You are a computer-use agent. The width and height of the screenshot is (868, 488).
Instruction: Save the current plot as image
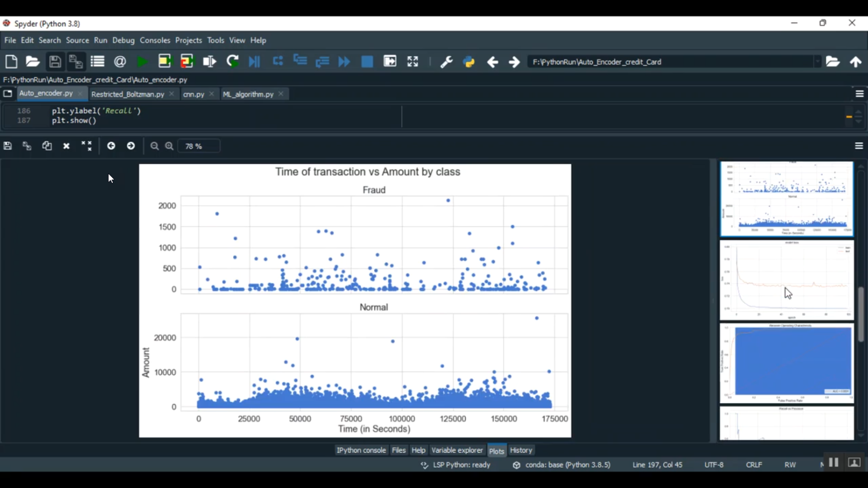[8, 146]
